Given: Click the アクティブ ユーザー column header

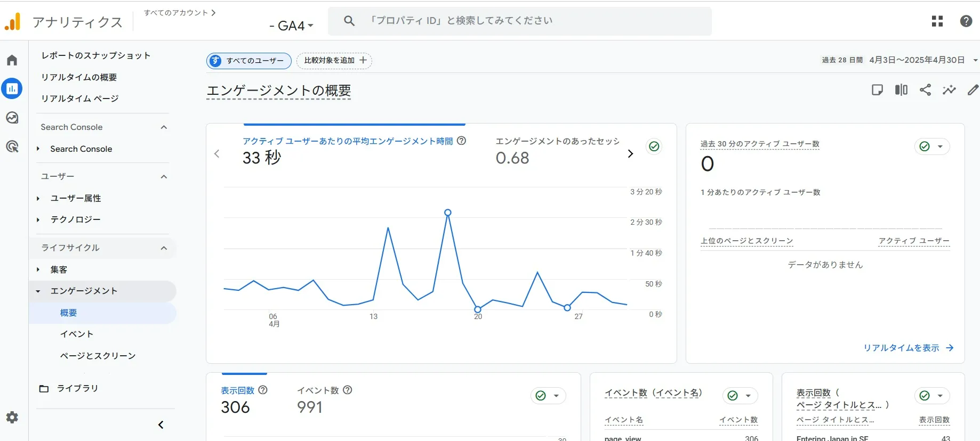Looking at the screenshot, I should (x=914, y=241).
